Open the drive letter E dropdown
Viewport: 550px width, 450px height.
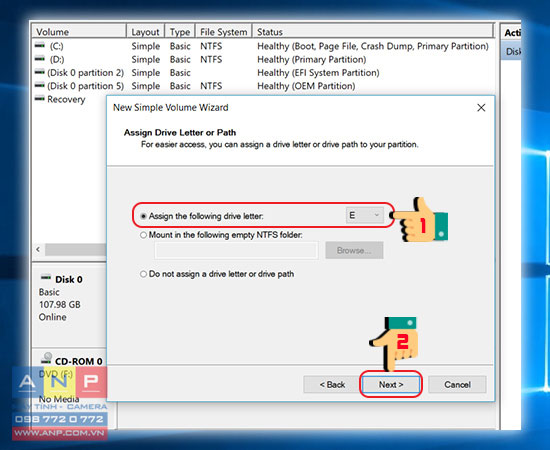click(365, 215)
